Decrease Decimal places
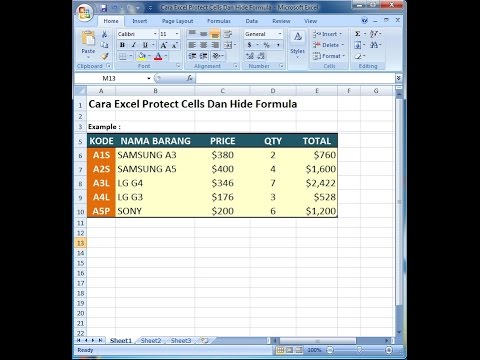Viewport: 480px width, 360px height. click(261, 56)
